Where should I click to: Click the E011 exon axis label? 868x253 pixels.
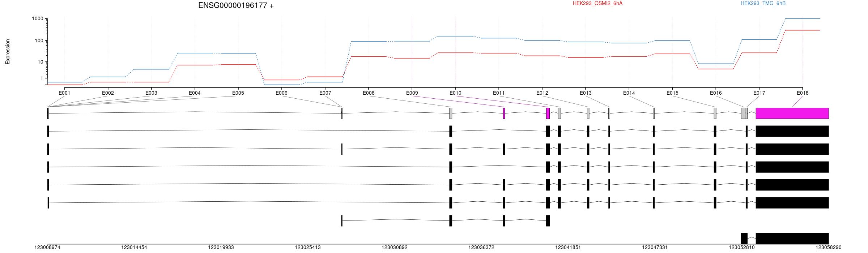pos(499,93)
